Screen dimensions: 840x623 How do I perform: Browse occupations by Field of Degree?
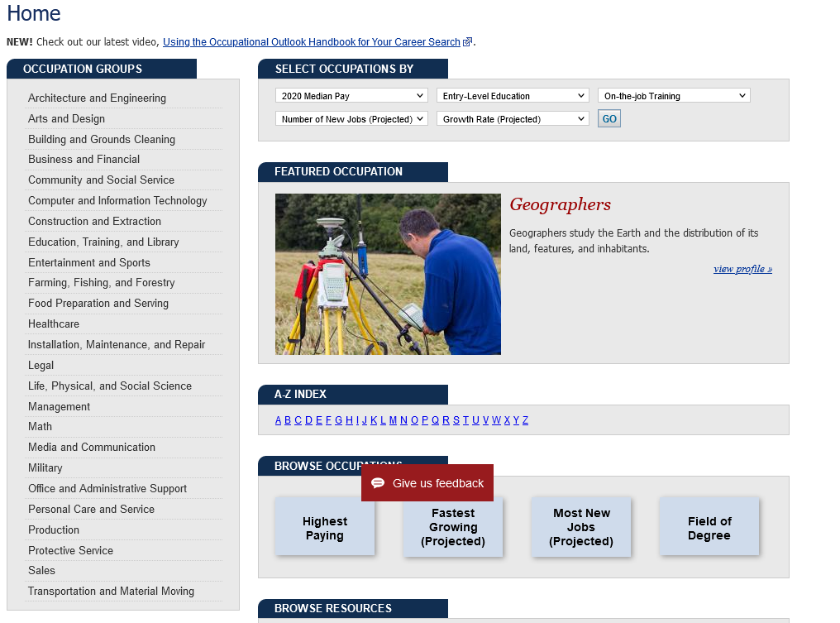pos(709,526)
